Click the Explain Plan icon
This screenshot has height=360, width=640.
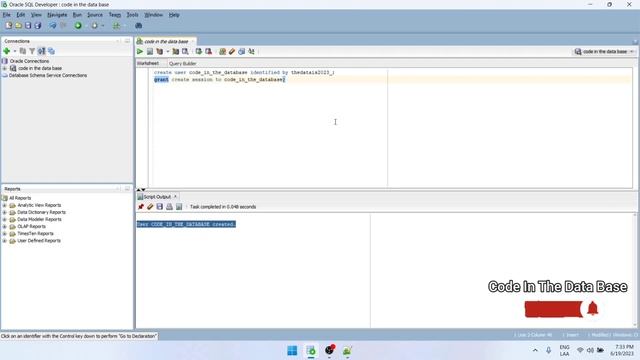click(160, 51)
